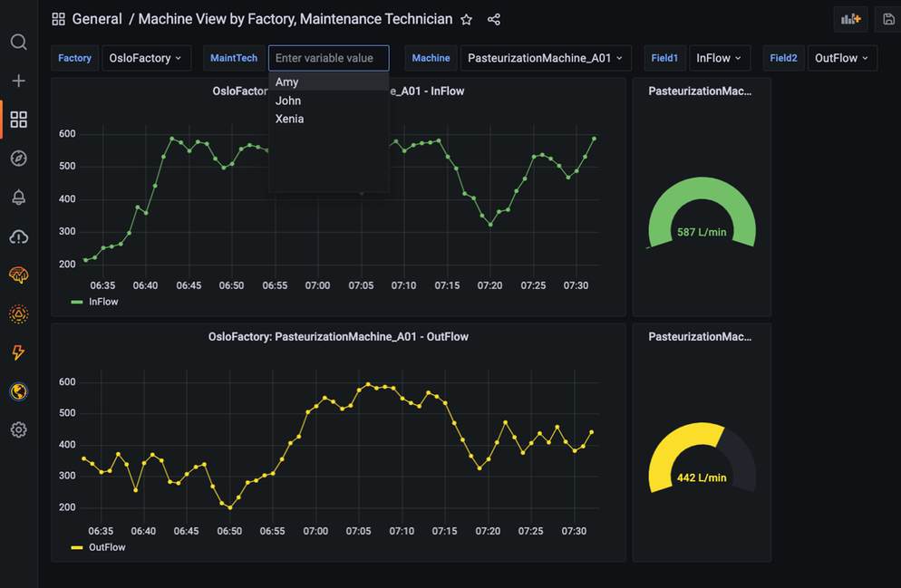Image resolution: width=901 pixels, height=588 pixels.
Task: Click the plus create icon
Action: [x=18, y=81]
